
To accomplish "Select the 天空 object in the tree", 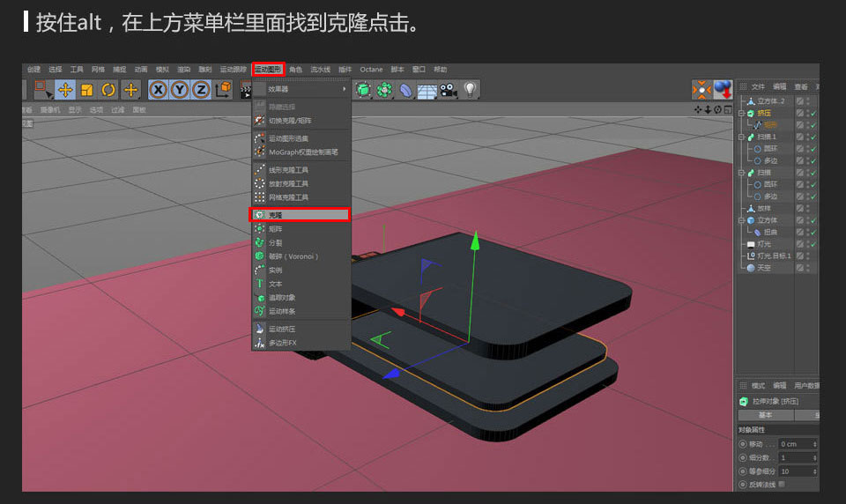I will point(764,268).
